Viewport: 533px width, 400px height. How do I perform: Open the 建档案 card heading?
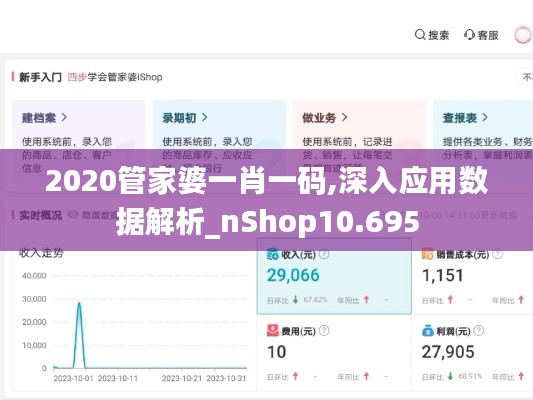pyautogui.click(x=39, y=118)
